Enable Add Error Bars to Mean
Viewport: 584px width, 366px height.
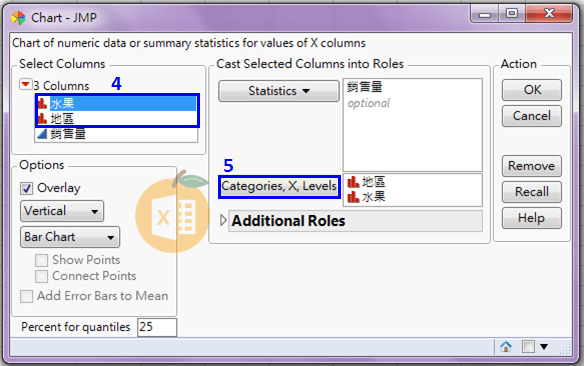(x=26, y=296)
